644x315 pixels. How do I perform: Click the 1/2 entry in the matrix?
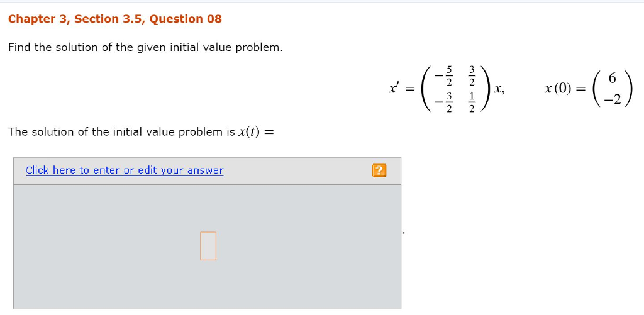click(472, 102)
